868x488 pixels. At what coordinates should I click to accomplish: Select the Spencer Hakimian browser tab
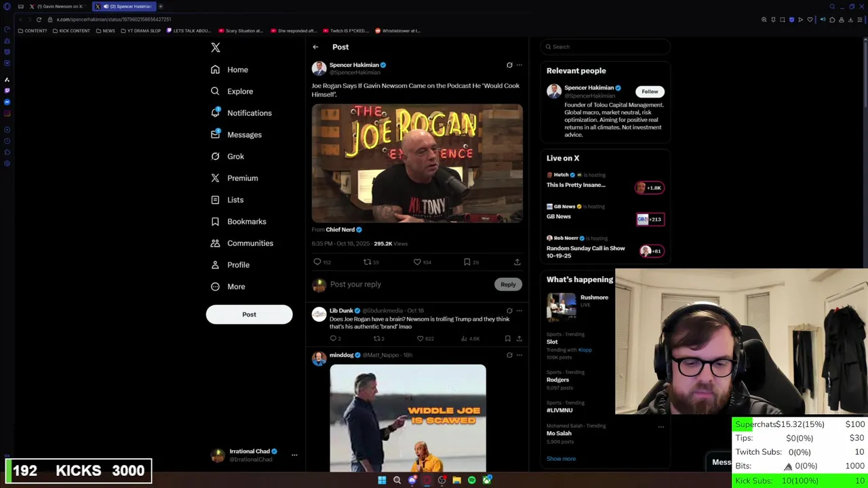point(123,6)
